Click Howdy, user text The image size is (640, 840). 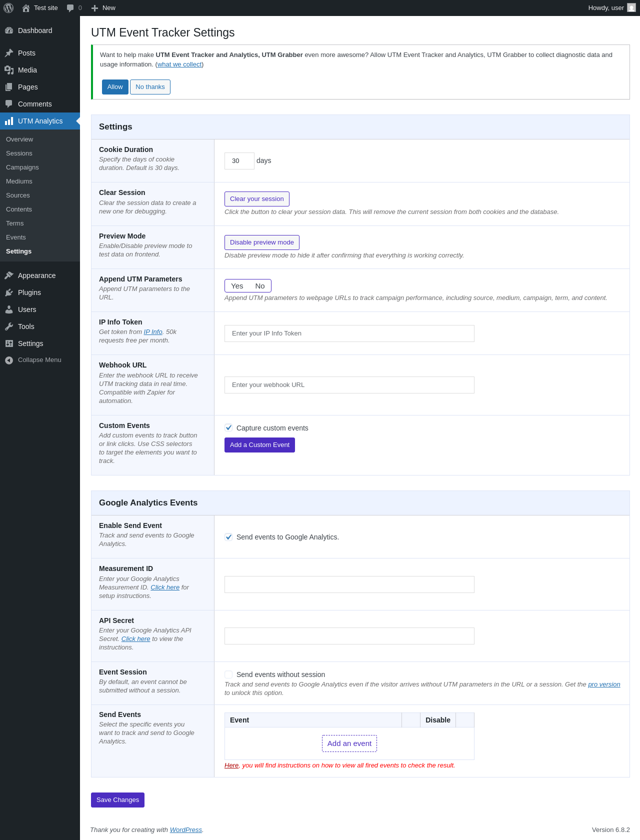pyautogui.click(x=606, y=8)
